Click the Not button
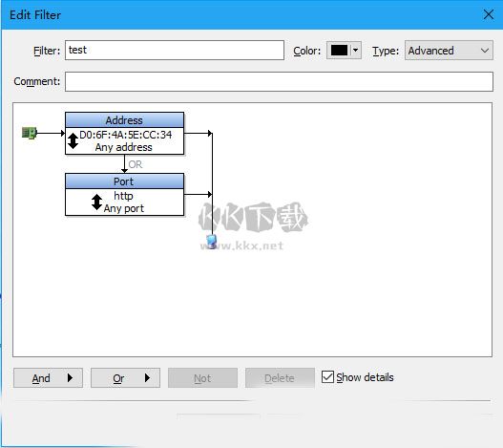 202,378
